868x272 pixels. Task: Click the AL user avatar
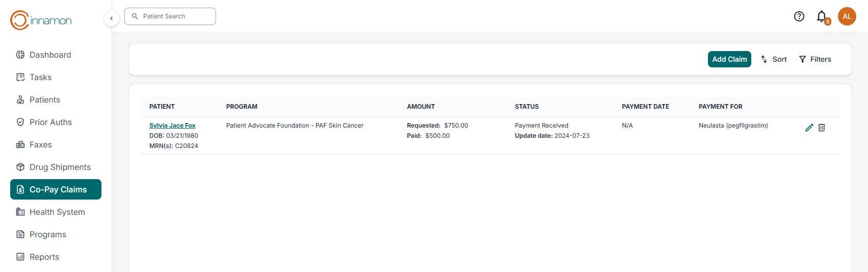(x=847, y=16)
